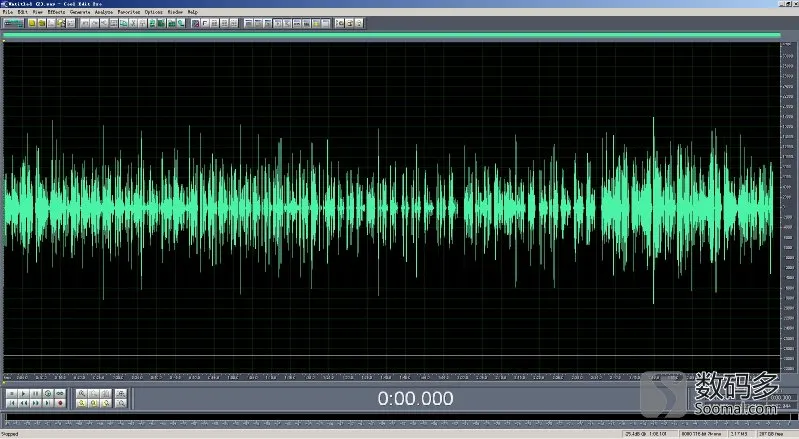
Task: Click the Play button in transport controls
Action: coord(23,394)
